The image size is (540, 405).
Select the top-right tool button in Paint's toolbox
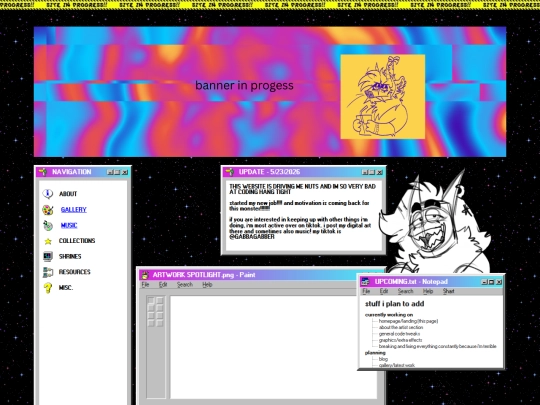[x=159, y=301]
